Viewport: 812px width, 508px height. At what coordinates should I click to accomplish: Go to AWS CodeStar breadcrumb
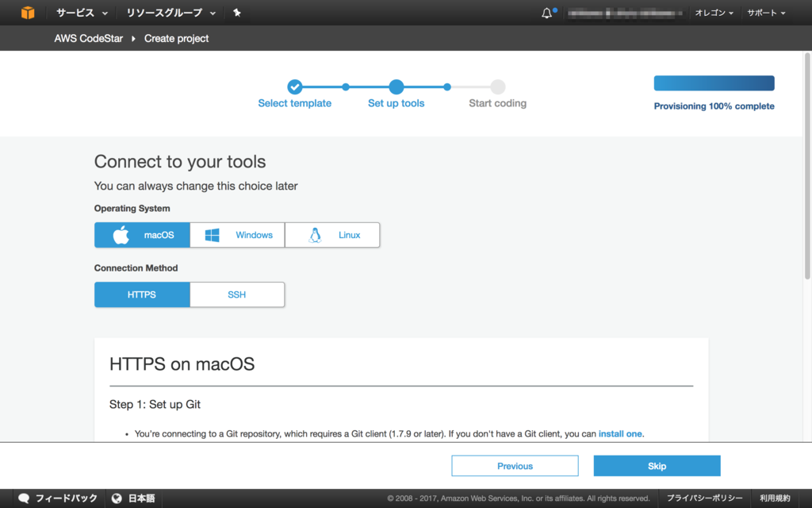[x=89, y=38]
